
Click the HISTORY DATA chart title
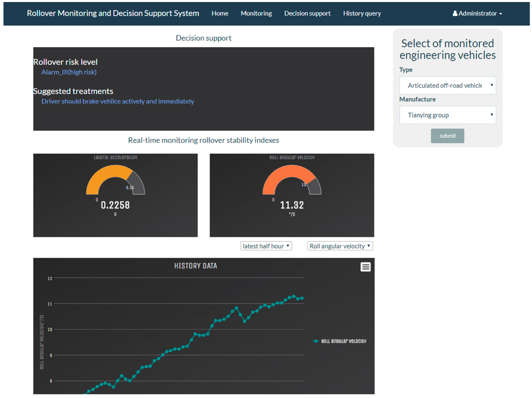(196, 266)
